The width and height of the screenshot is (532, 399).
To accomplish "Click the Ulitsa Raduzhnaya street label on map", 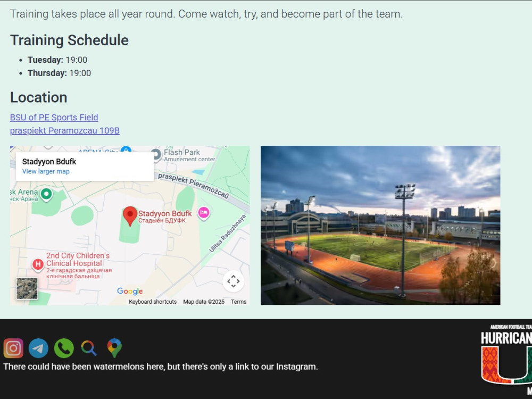I will point(227,234).
